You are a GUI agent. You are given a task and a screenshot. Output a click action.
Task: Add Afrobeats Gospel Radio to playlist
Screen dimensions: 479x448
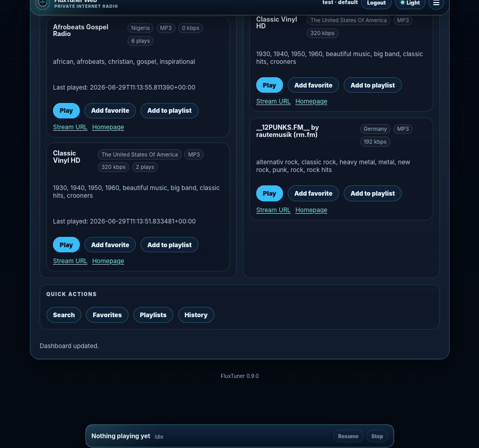[x=169, y=111]
